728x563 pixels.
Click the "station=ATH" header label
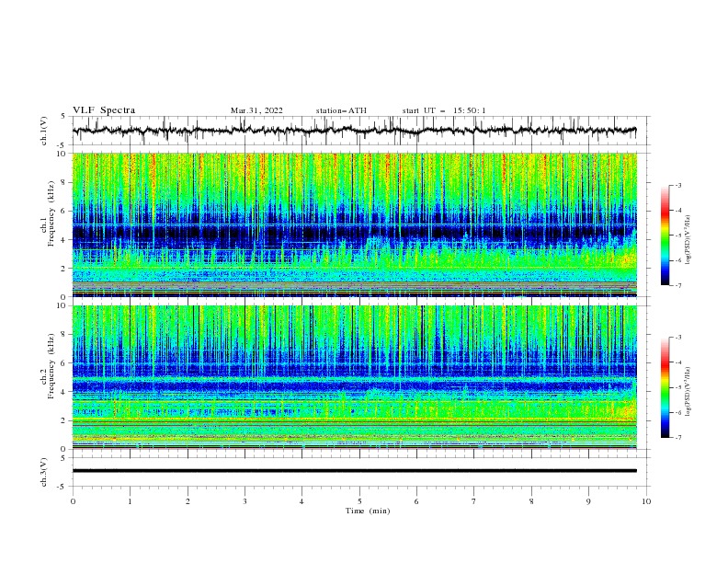coord(341,110)
